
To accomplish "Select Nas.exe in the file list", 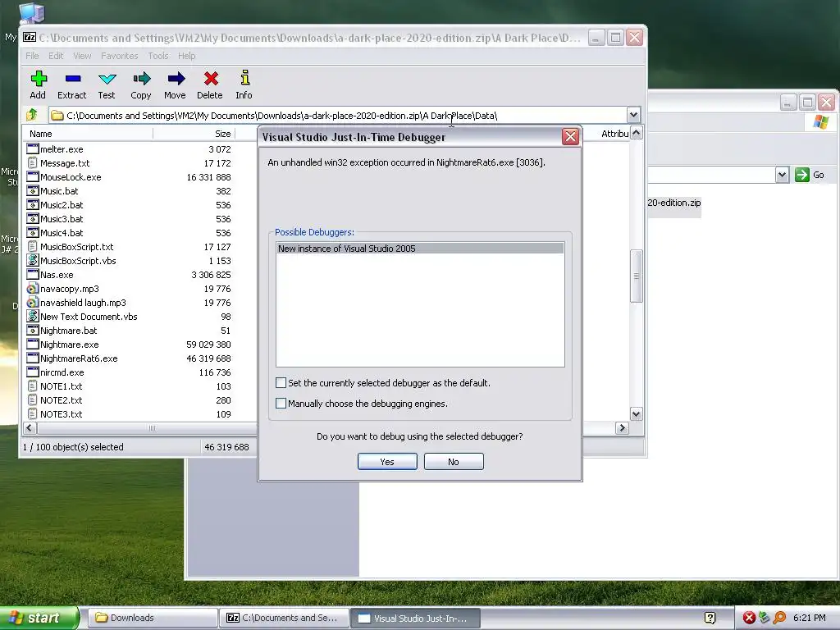I will (x=57, y=274).
